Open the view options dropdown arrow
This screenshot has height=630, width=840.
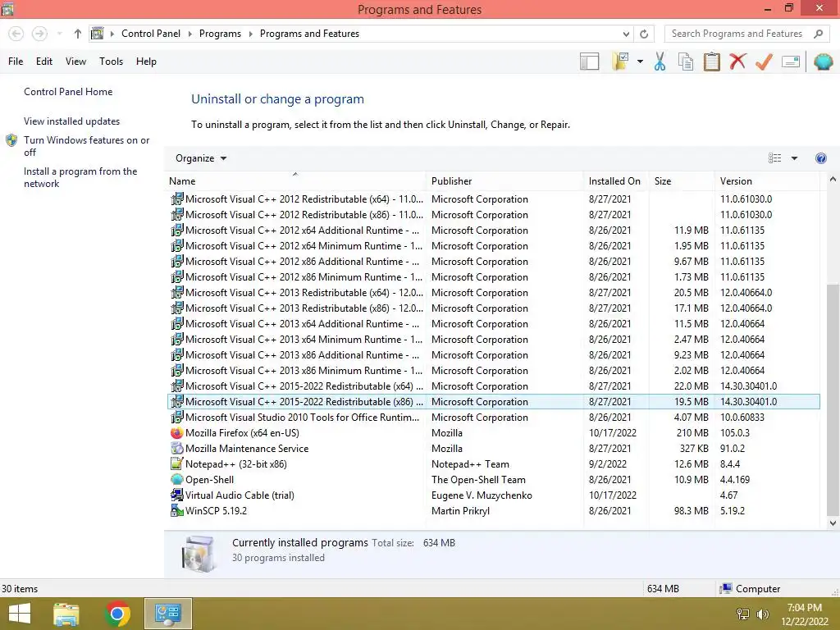794,158
